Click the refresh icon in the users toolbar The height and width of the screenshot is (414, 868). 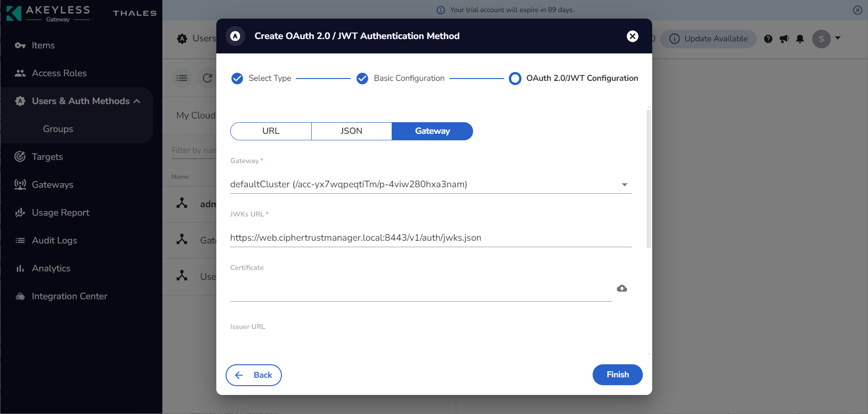[207, 78]
